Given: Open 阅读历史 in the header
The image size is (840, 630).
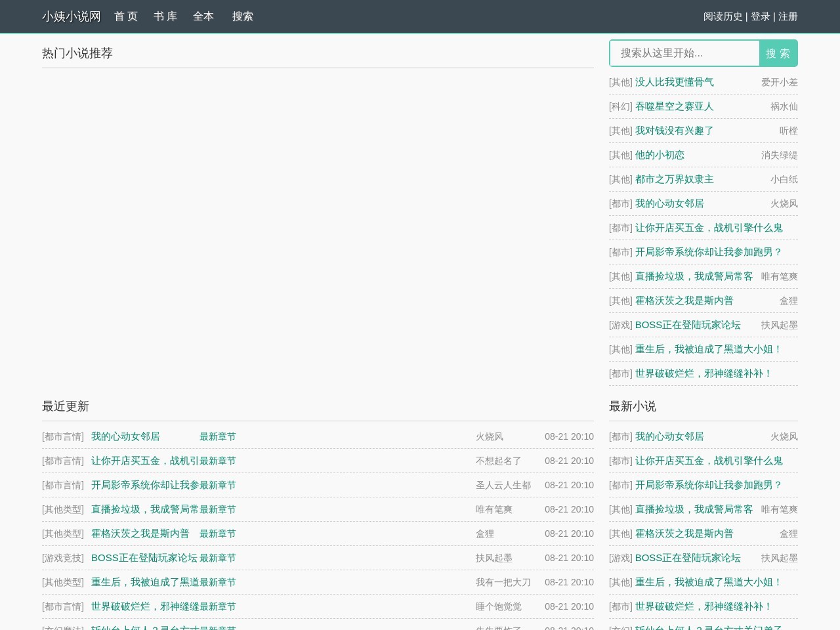Looking at the screenshot, I should [723, 16].
